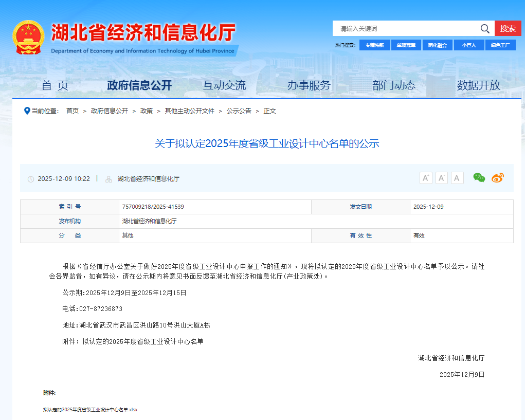Viewport: 525px width, 420px height.
Task: Focus the 请输入关键词 search field
Action: tap(406, 29)
